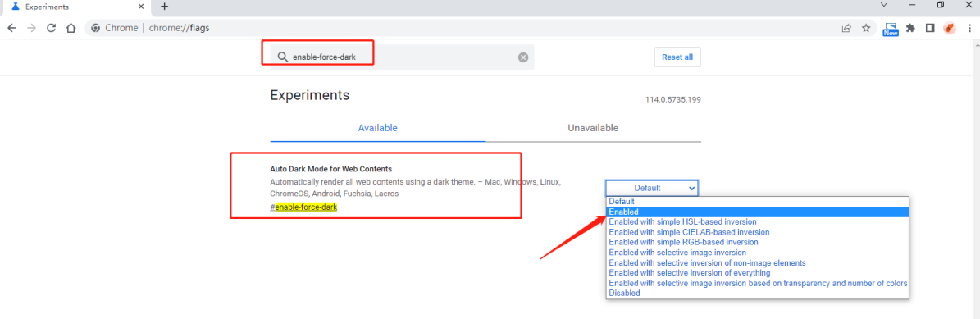Choose selective inversion of everything

pos(758,273)
